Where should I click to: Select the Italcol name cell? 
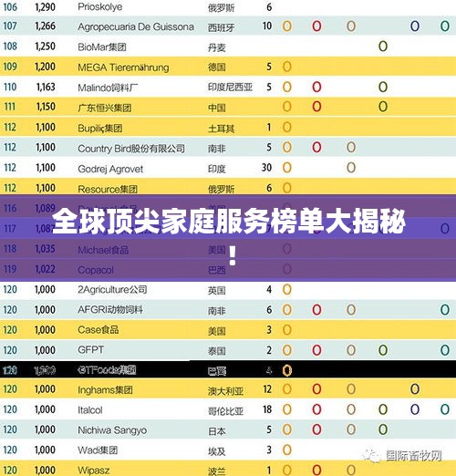coord(90,410)
